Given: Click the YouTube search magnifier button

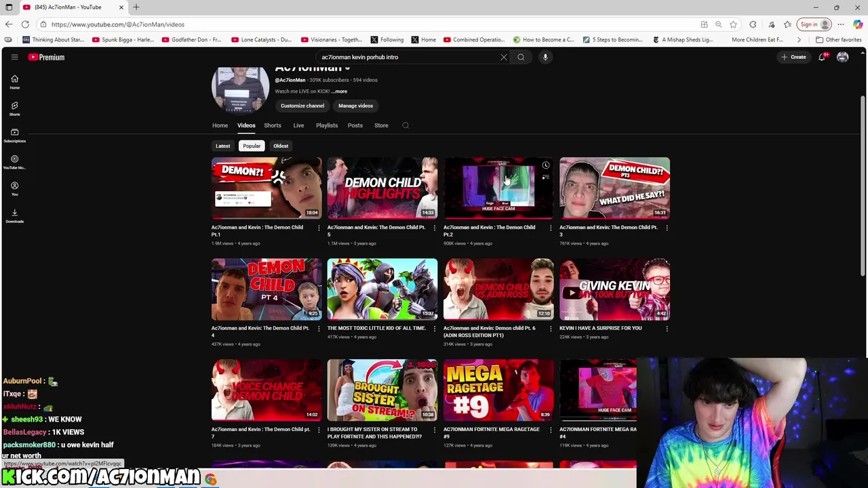Looking at the screenshot, I should pyautogui.click(x=521, y=57).
